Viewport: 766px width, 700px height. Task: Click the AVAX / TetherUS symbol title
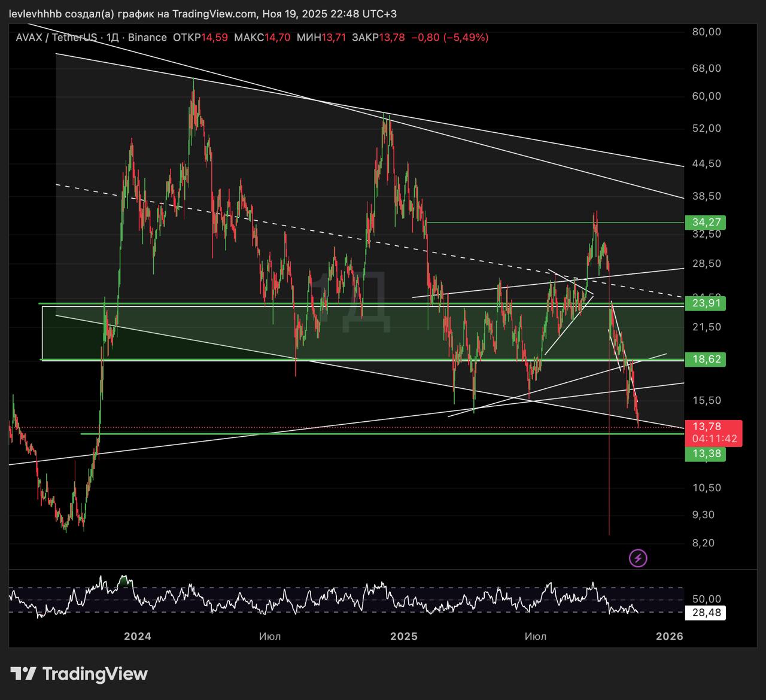point(56,38)
